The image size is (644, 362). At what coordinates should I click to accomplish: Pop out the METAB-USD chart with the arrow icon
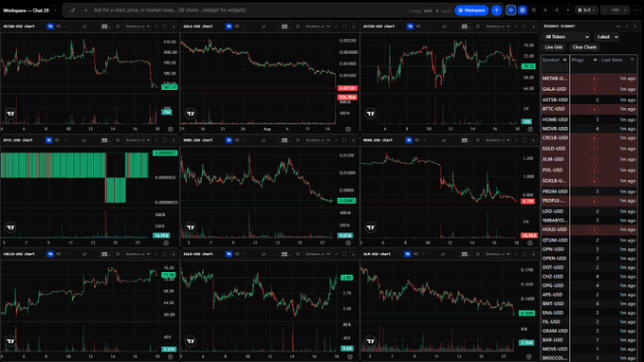(156, 27)
